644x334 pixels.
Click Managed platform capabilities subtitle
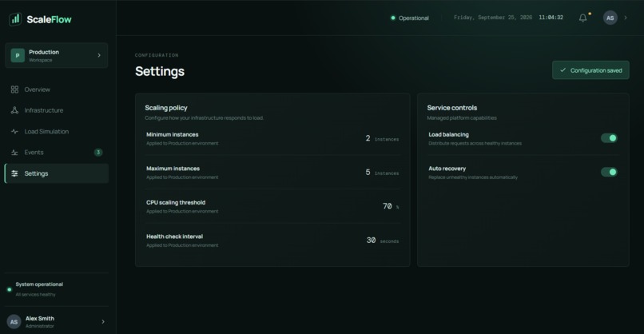coord(462,118)
